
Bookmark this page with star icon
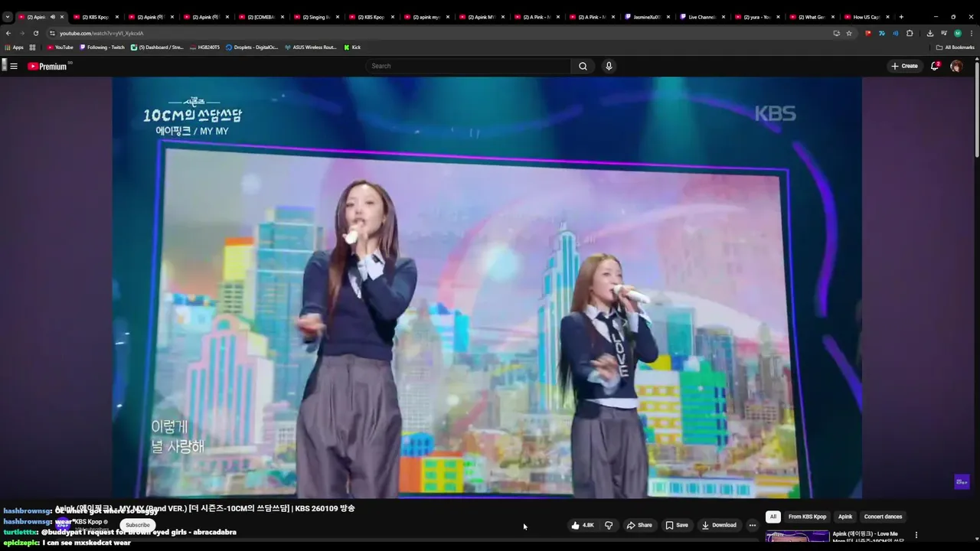849,33
